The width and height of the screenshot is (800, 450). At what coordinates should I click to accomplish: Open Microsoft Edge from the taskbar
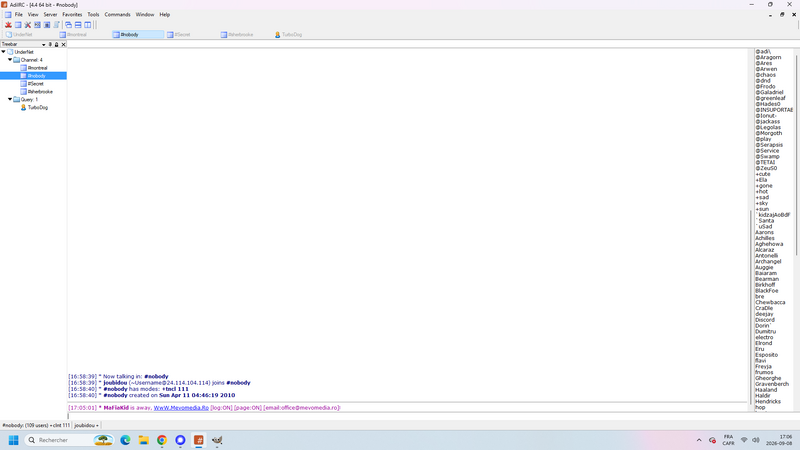tap(125, 440)
